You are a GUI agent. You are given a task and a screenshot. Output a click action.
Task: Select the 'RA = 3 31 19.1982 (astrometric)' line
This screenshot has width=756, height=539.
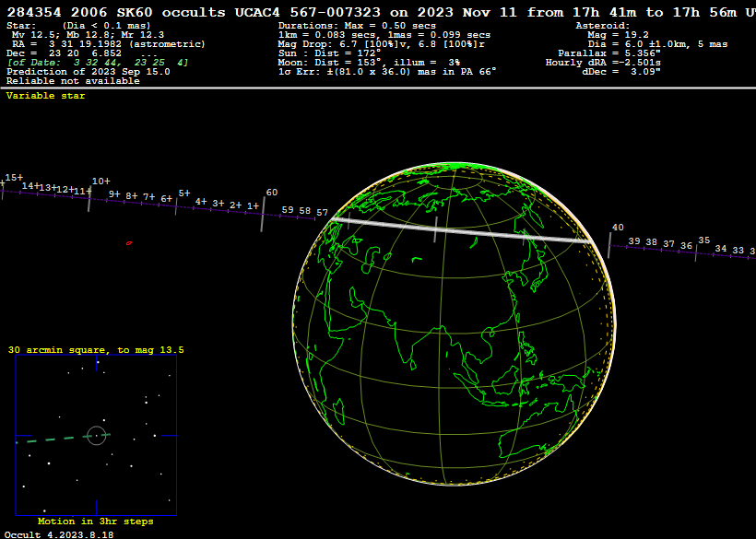(x=109, y=44)
